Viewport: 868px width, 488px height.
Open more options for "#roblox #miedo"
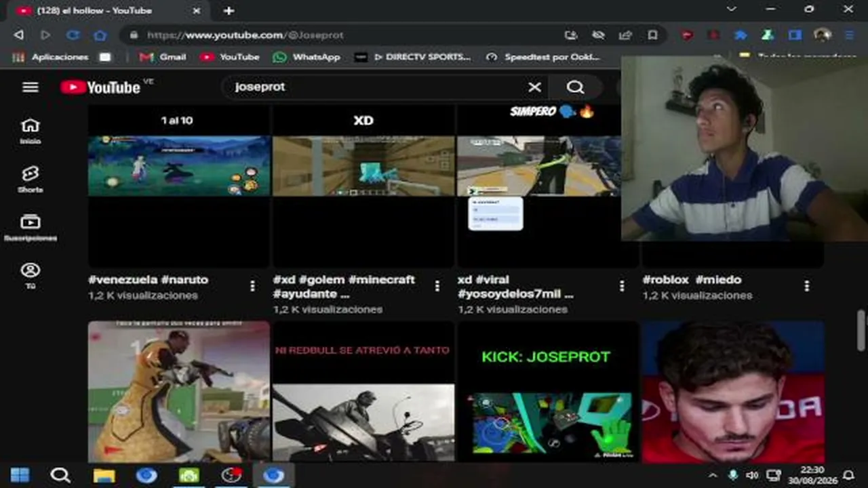[806, 287]
